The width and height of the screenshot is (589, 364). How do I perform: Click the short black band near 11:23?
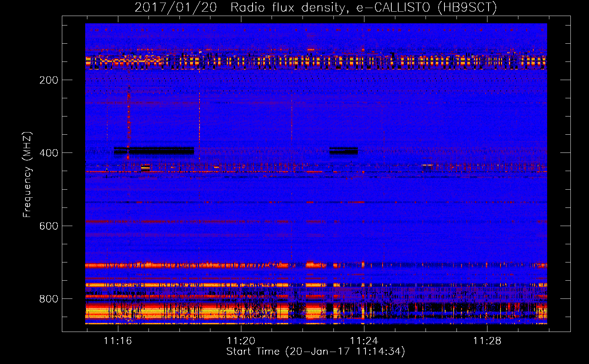344,151
